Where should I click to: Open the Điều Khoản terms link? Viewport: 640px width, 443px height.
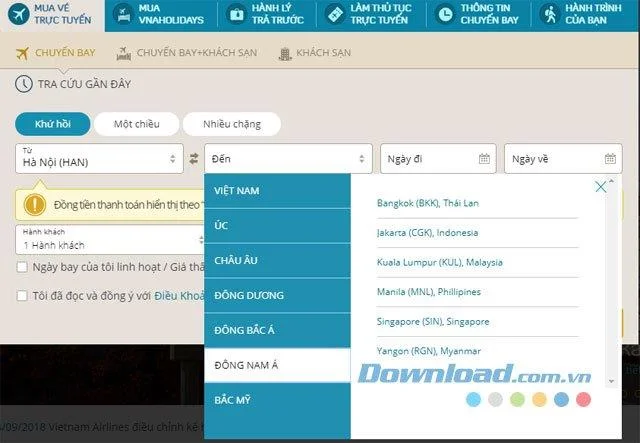pos(179,296)
